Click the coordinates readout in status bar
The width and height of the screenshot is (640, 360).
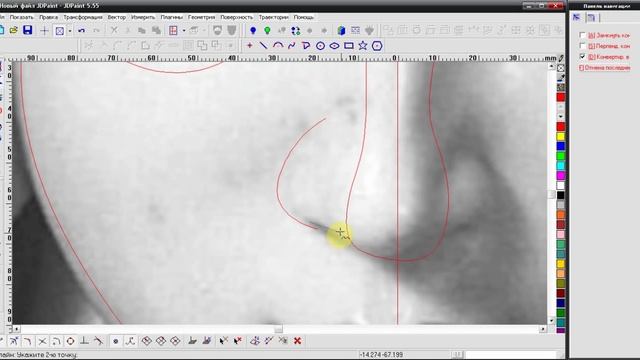coord(381,355)
